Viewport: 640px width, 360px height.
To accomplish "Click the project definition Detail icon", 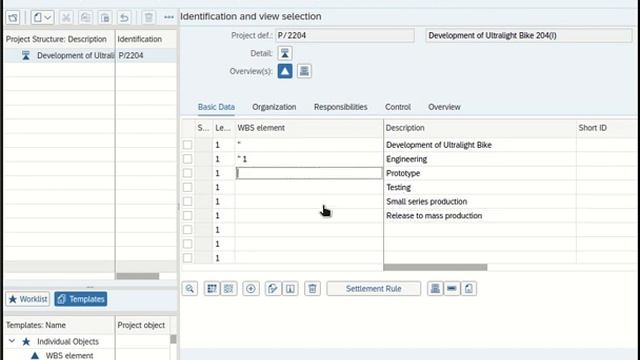I will [285, 53].
